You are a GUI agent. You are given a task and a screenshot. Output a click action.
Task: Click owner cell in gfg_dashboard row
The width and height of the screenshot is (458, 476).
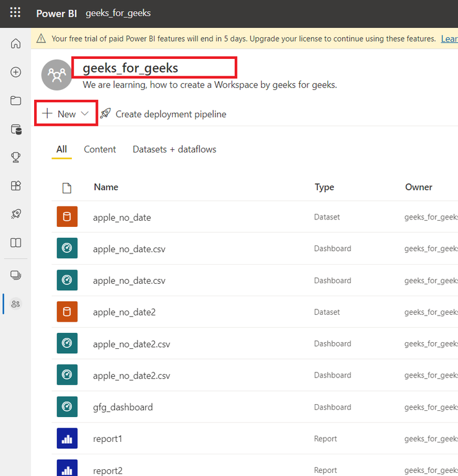pyautogui.click(x=431, y=407)
